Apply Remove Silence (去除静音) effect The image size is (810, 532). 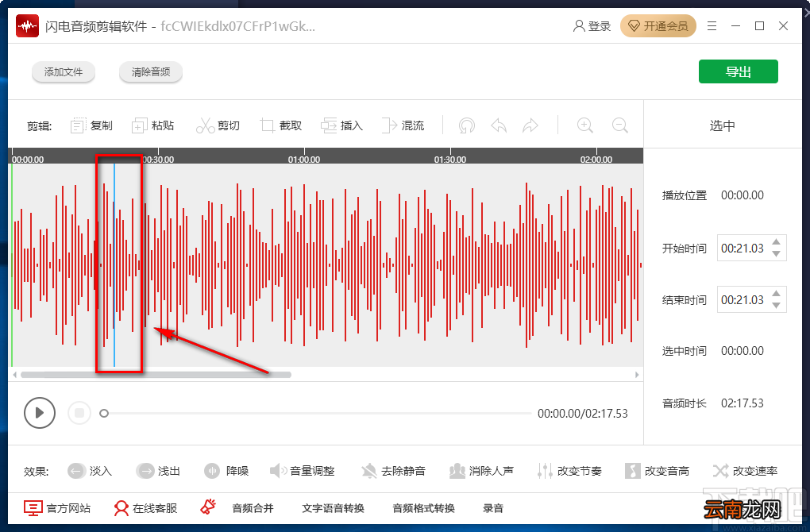[x=394, y=471]
